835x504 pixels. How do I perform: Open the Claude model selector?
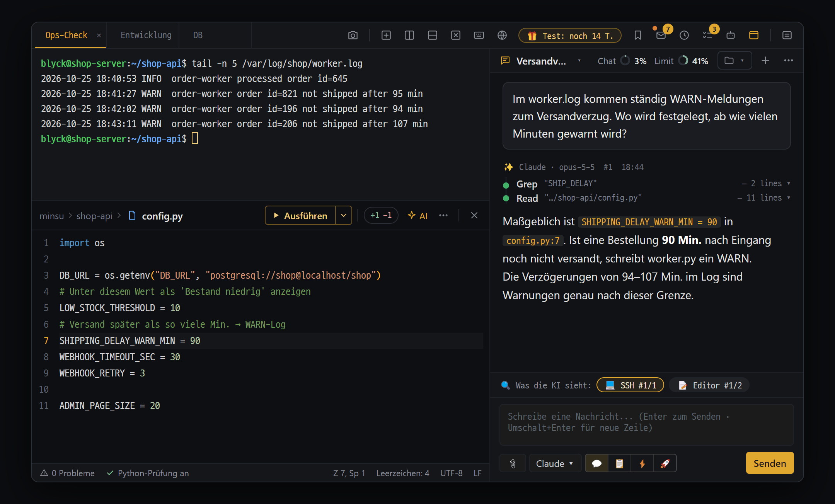555,463
